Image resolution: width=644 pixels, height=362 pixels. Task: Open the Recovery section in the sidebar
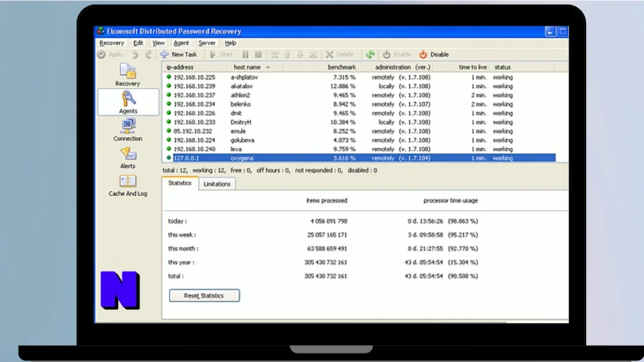pos(128,75)
